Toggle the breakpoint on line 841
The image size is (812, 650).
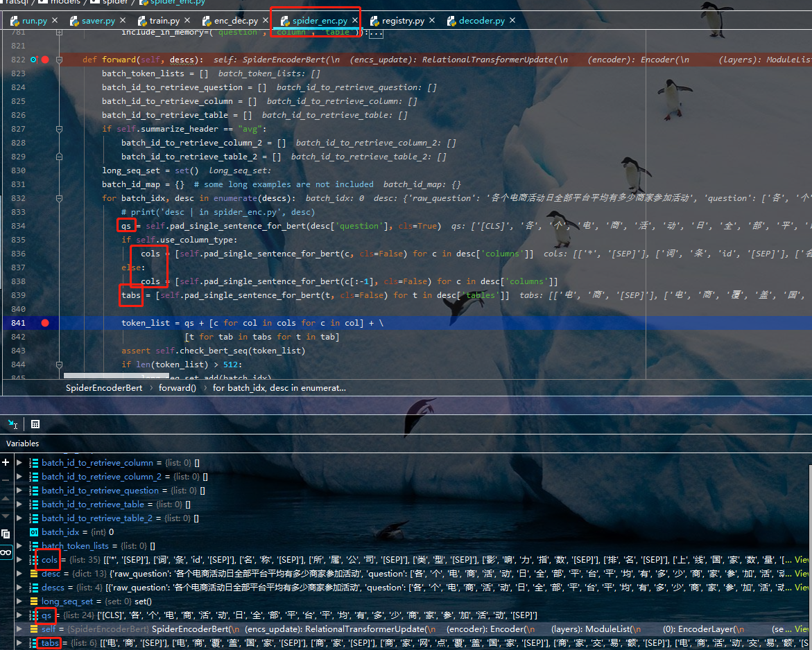click(x=45, y=323)
